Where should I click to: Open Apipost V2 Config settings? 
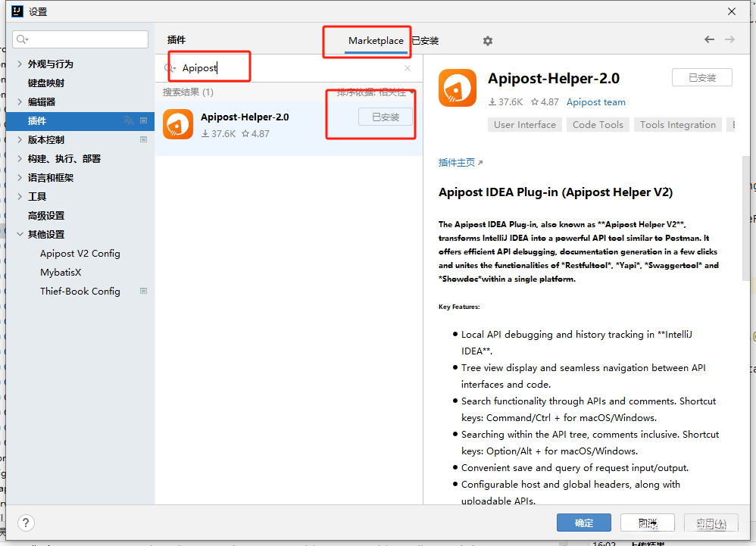point(80,254)
